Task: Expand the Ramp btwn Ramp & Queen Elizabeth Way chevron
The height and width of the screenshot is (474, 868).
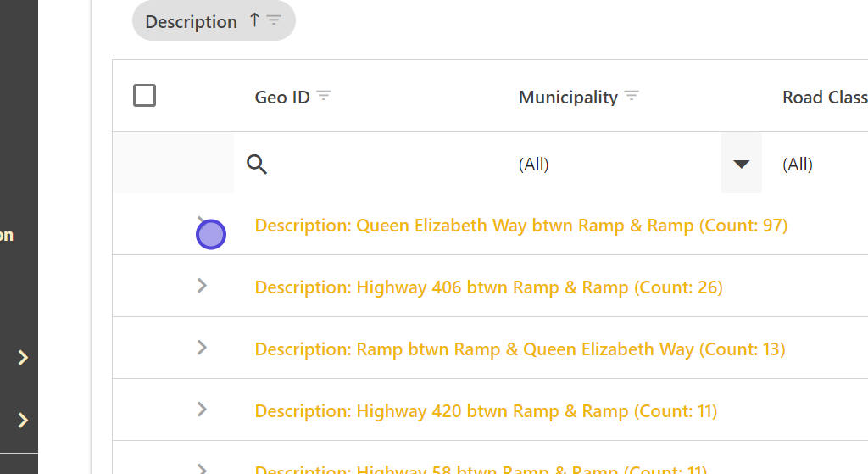Action: [x=202, y=348]
